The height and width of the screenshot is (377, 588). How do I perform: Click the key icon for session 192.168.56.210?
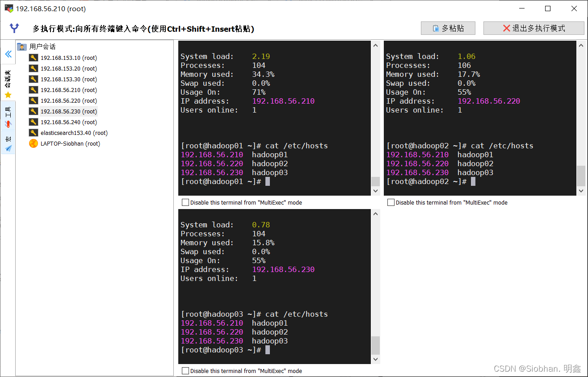point(34,90)
